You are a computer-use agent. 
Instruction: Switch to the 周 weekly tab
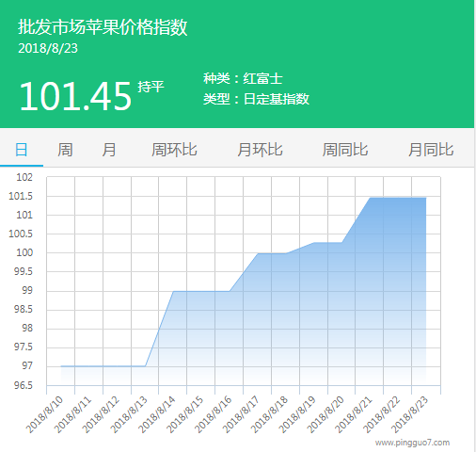(x=65, y=150)
